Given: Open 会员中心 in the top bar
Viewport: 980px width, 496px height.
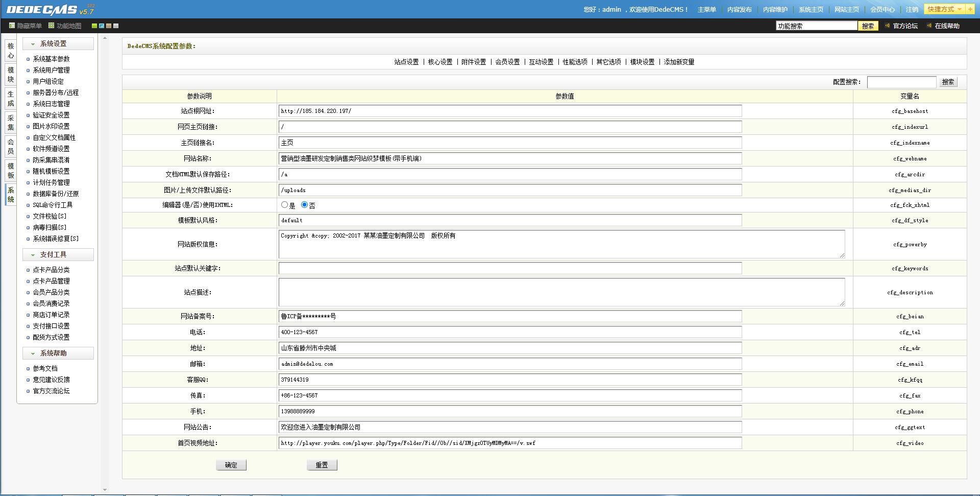Looking at the screenshot, I should [x=883, y=9].
